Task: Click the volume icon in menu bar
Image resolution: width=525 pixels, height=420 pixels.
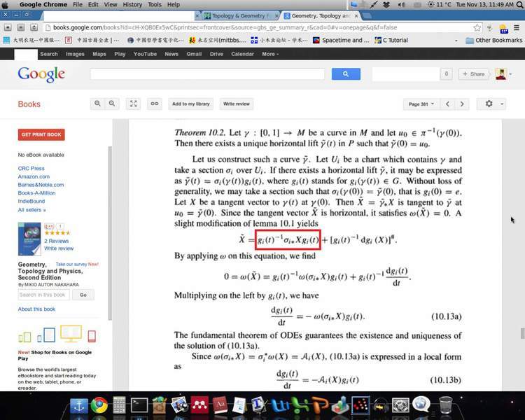Action: [402, 4]
